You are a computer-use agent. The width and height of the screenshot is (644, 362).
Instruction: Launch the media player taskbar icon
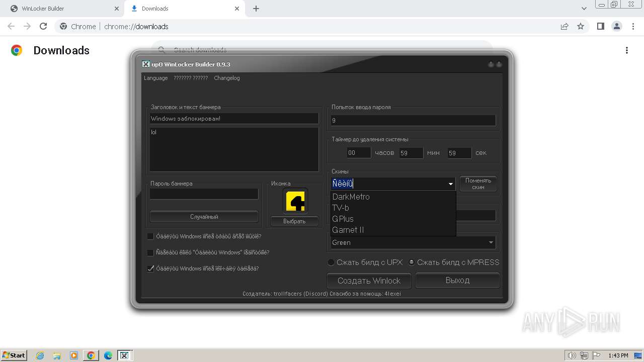74,355
